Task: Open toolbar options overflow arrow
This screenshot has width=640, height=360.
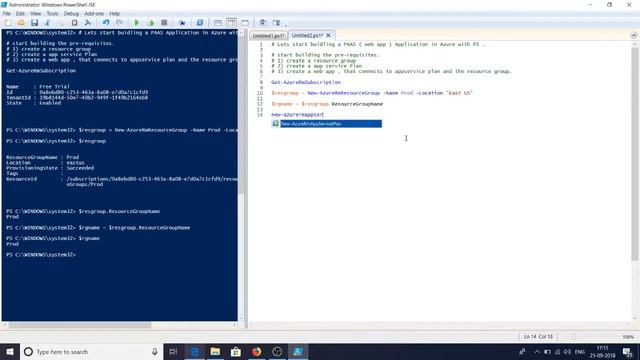Action: (x=286, y=25)
